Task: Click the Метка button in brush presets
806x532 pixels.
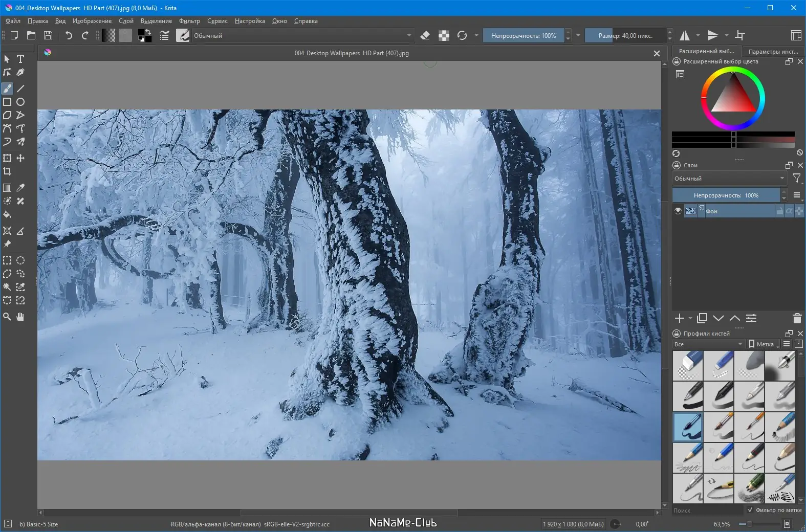Action: point(763,344)
